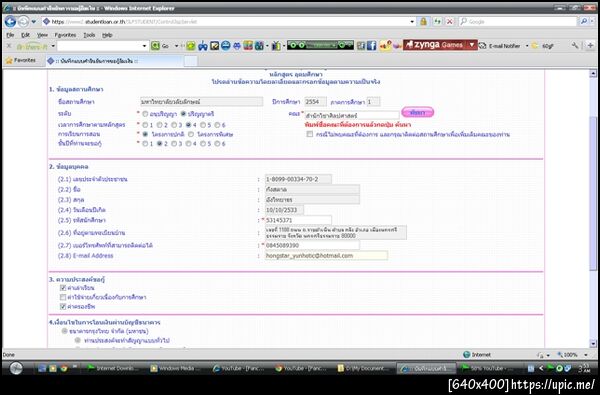600x395 pixels.
Task: Choose 4 in the course duration radio row
Action: coord(189,125)
